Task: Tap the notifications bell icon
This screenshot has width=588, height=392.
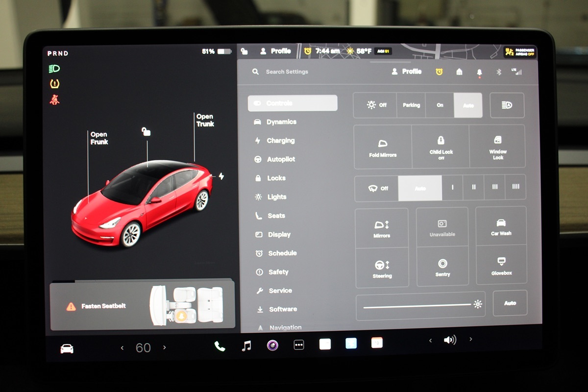Action: coord(479,72)
